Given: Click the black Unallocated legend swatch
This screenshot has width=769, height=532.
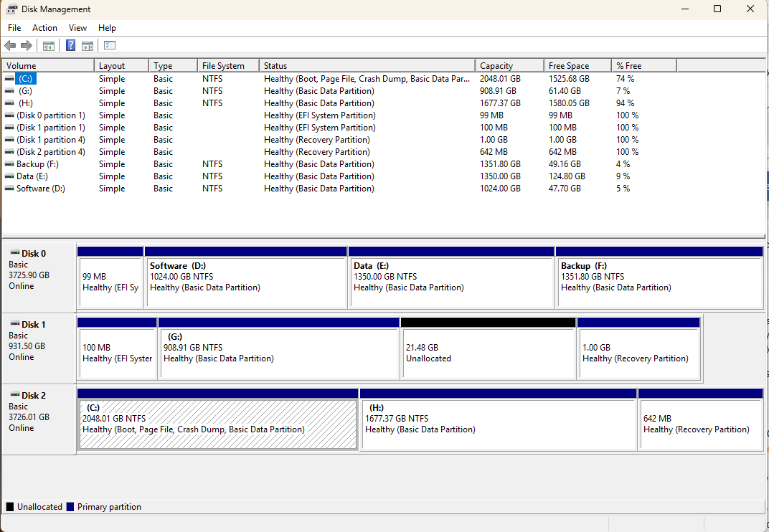Looking at the screenshot, I should click(10, 507).
